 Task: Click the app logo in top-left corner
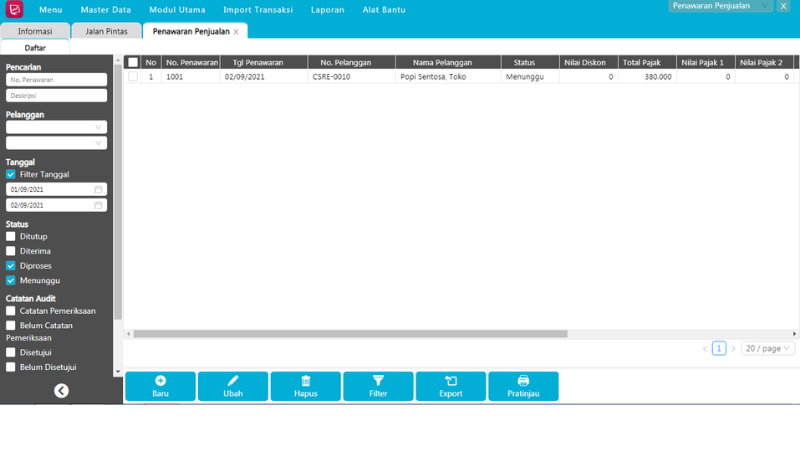click(x=14, y=10)
